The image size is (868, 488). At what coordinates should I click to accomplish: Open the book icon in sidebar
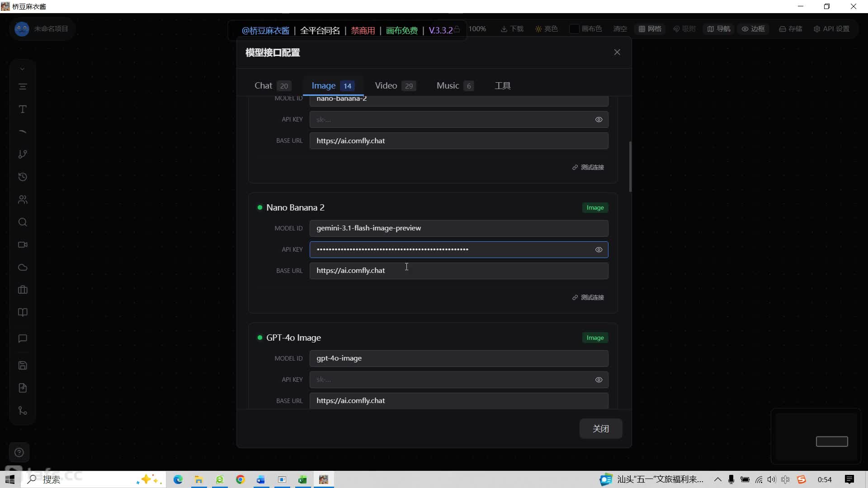click(x=23, y=313)
